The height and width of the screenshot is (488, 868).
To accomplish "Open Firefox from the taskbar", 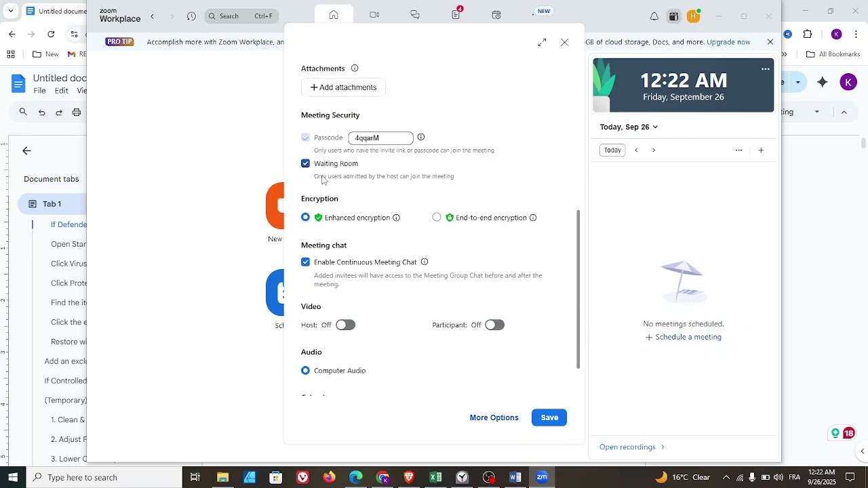I will [330, 477].
